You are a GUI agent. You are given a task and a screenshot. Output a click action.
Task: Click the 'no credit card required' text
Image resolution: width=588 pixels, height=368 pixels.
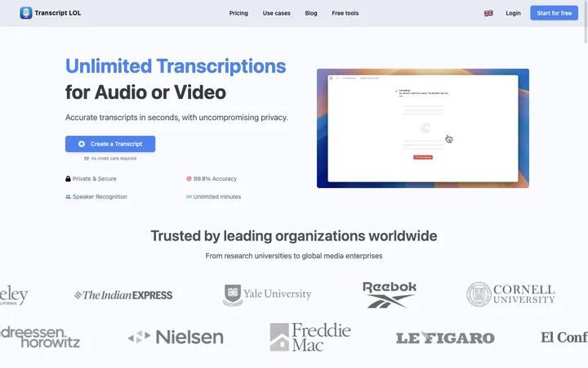(x=114, y=159)
